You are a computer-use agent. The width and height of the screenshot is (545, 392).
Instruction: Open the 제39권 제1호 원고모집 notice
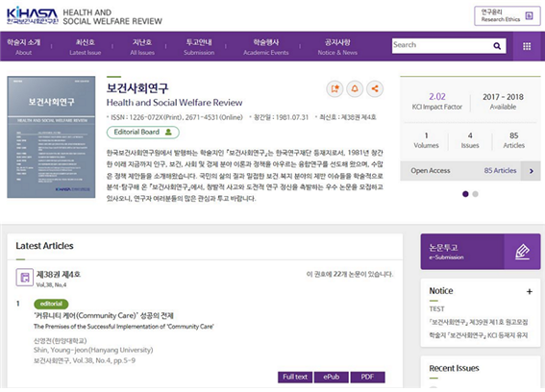pos(479,322)
